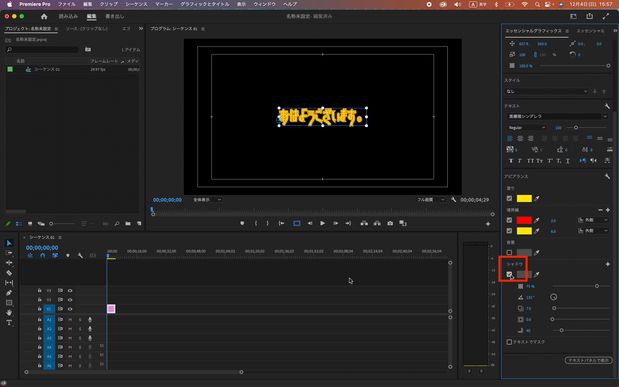Open the Comparison View button
Screen dimensions: 619x387
403,224
